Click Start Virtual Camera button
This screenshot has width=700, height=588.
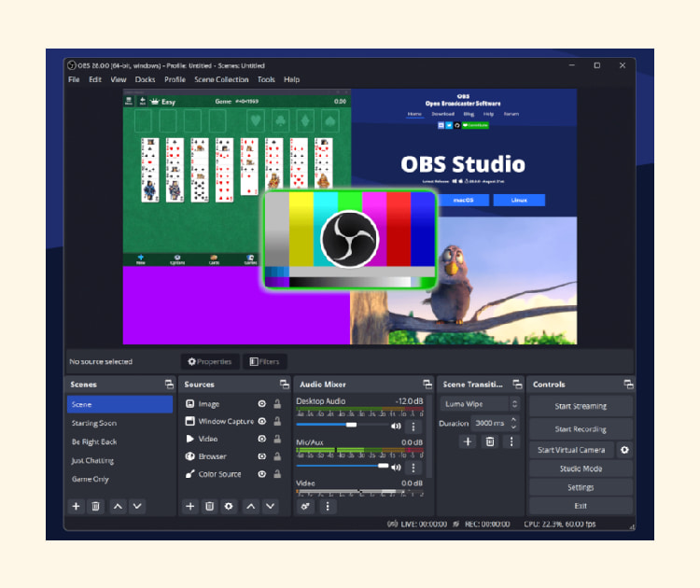coord(571,450)
